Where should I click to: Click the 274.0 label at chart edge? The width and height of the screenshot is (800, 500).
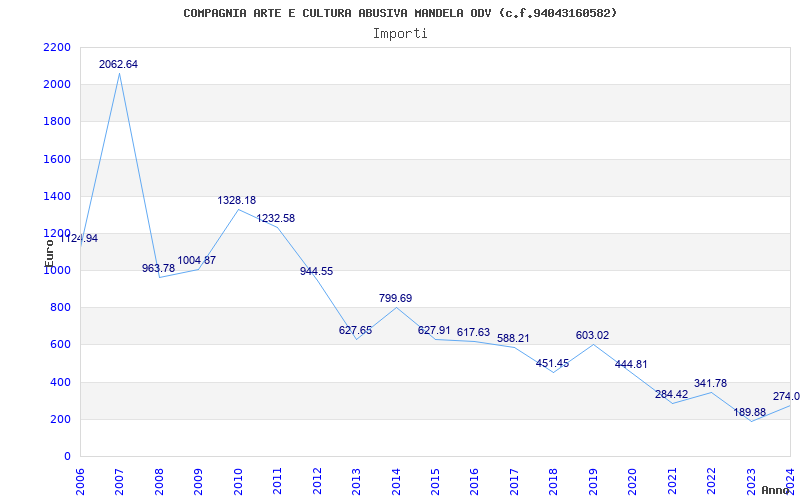coord(786,396)
